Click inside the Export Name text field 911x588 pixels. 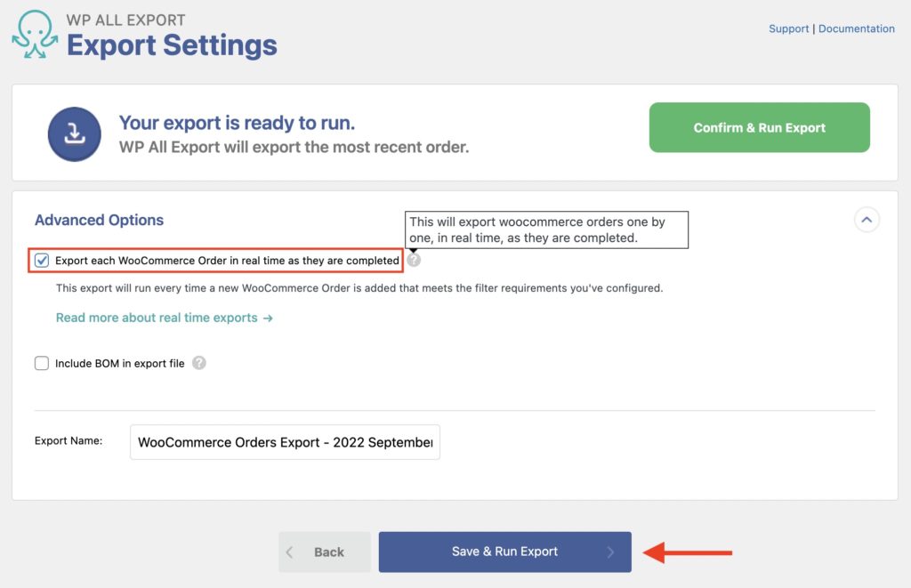point(285,442)
